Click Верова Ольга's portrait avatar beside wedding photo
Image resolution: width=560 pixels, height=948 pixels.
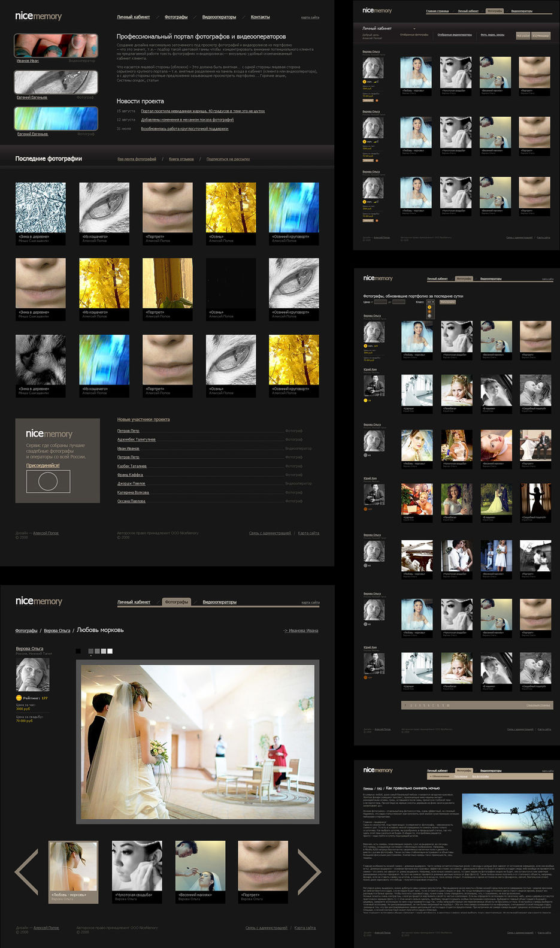(x=32, y=674)
